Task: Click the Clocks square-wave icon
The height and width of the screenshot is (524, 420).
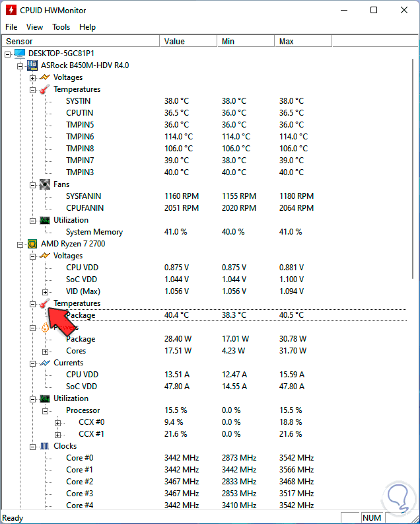Action: [x=45, y=446]
